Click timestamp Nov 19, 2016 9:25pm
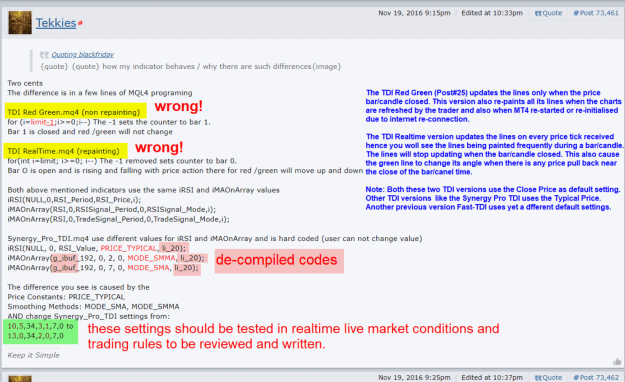Screen dimensions: 625x382 [414, 377]
